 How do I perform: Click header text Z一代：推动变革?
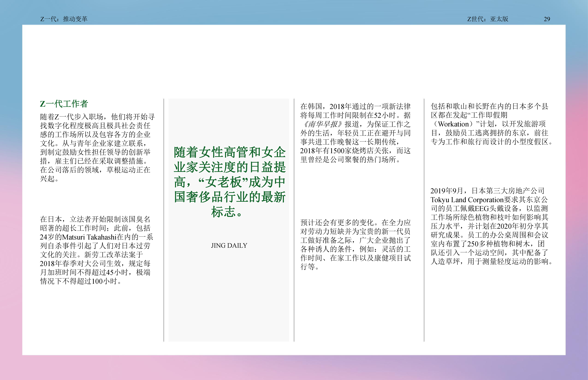[64, 19]
